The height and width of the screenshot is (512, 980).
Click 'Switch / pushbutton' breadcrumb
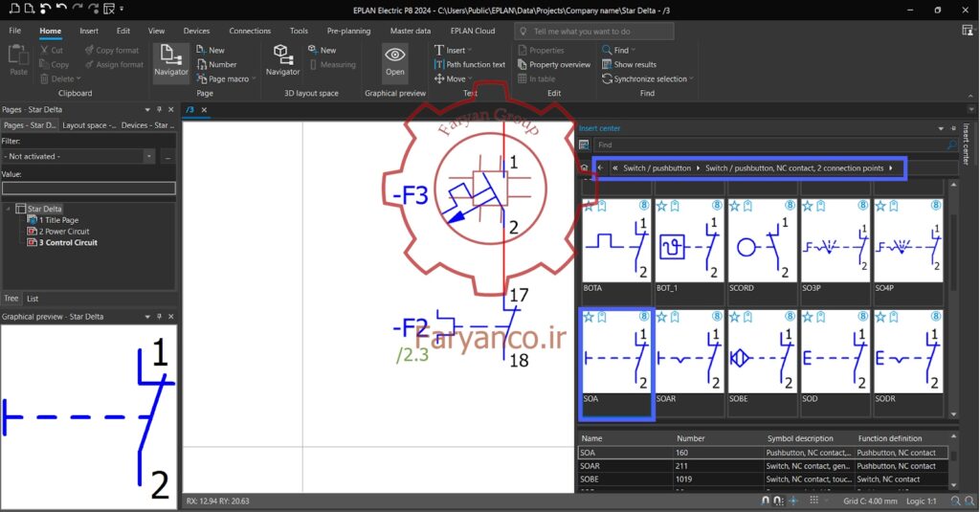click(x=657, y=168)
